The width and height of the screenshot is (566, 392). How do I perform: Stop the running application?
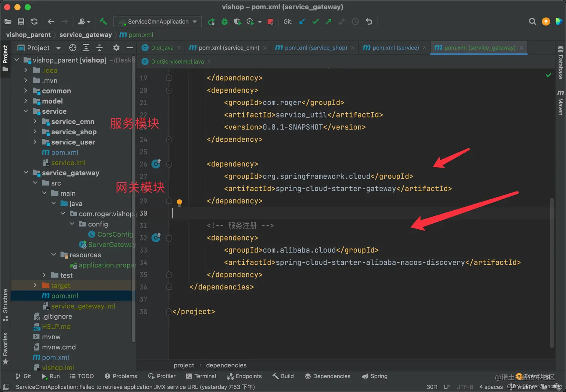tap(270, 22)
